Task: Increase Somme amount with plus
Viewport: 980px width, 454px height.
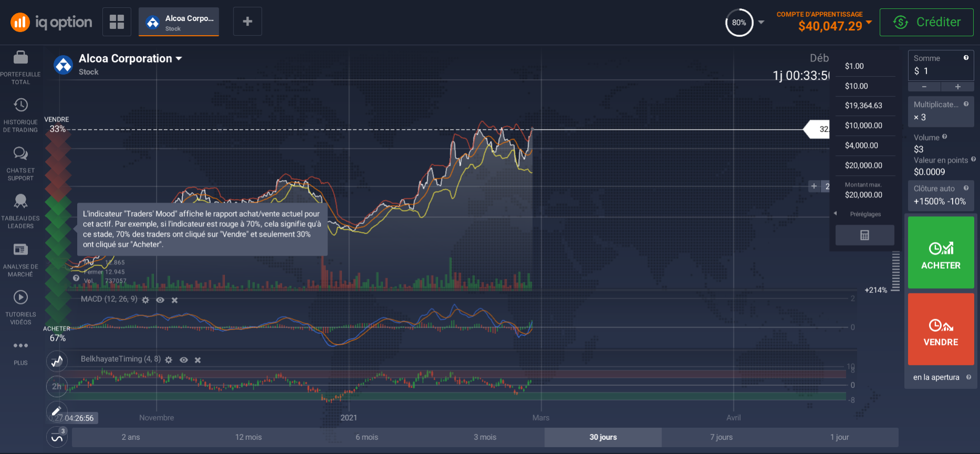Action: (957, 87)
